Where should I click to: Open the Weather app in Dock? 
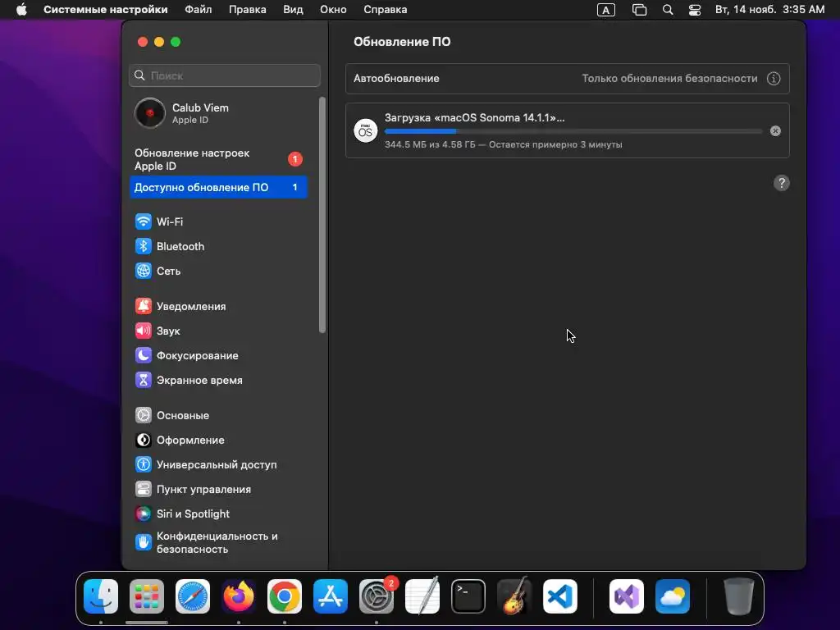pos(673,596)
